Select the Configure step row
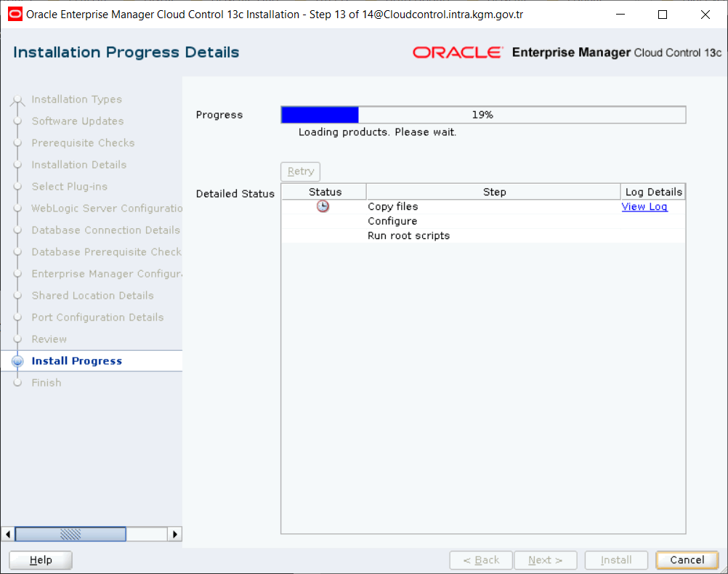The width and height of the screenshot is (728, 574). click(x=483, y=221)
